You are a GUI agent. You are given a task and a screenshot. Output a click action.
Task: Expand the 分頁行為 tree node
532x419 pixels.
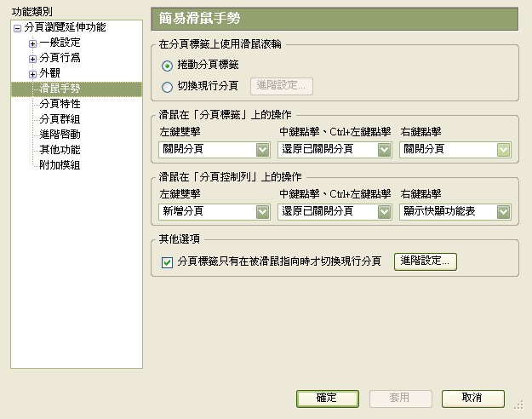click(x=32, y=59)
